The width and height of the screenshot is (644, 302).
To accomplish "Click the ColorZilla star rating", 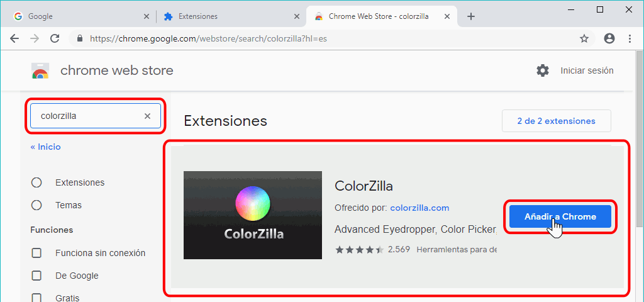I will (x=359, y=249).
